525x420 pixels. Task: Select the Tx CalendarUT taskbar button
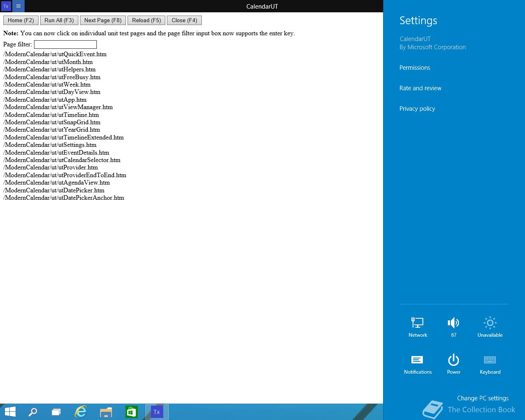coord(157,412)
